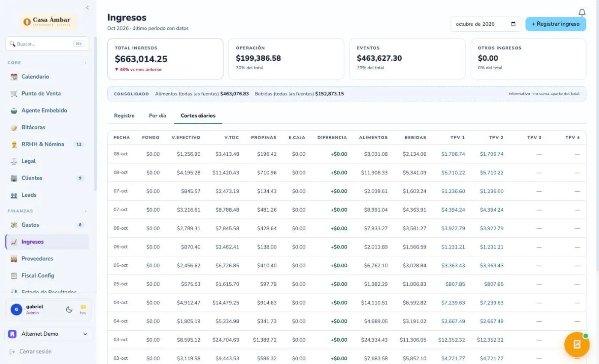Click the Casa Ámbar logo
Viewport: 599px width, 364px height.
pos(48,21)
